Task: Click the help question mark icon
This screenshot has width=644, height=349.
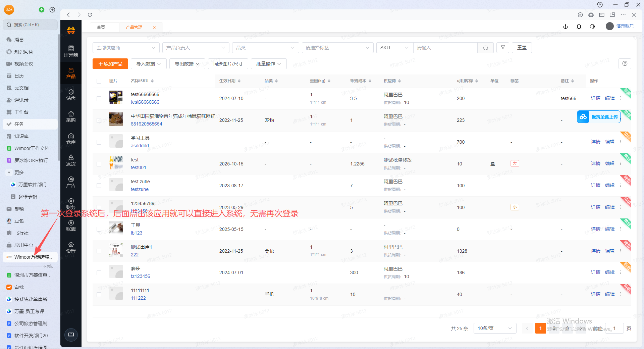Action: click(x=625, y=64)
